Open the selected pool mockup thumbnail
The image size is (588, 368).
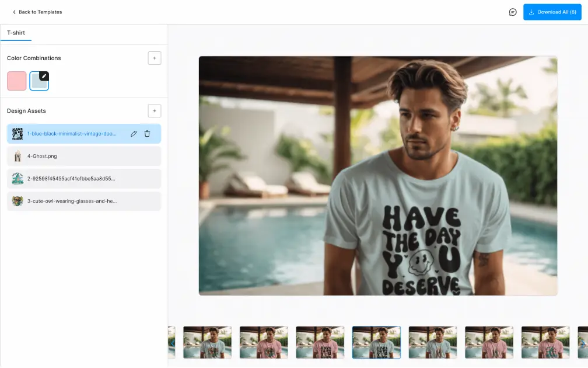coord(376,343)
